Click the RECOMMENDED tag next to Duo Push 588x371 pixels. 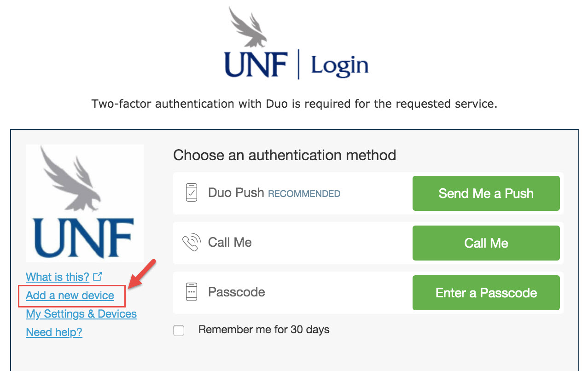[304, 194]
